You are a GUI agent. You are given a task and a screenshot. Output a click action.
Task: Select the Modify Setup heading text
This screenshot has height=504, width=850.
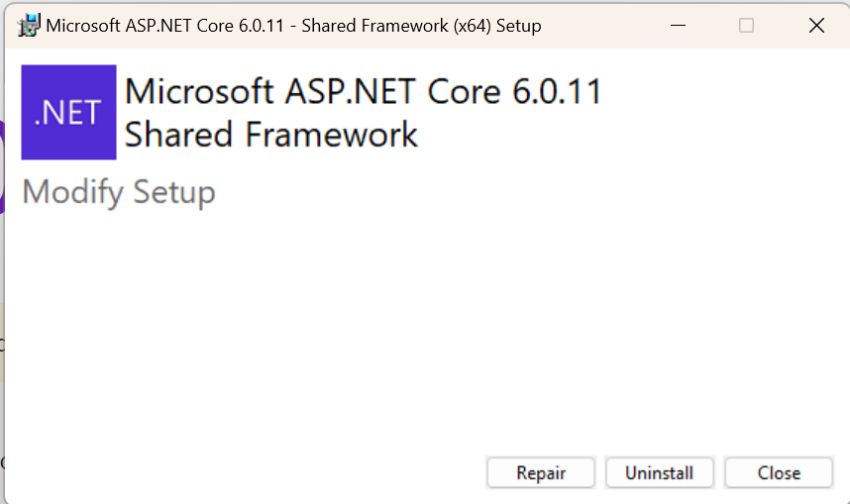pyautogui.click(x=119, y=192)
